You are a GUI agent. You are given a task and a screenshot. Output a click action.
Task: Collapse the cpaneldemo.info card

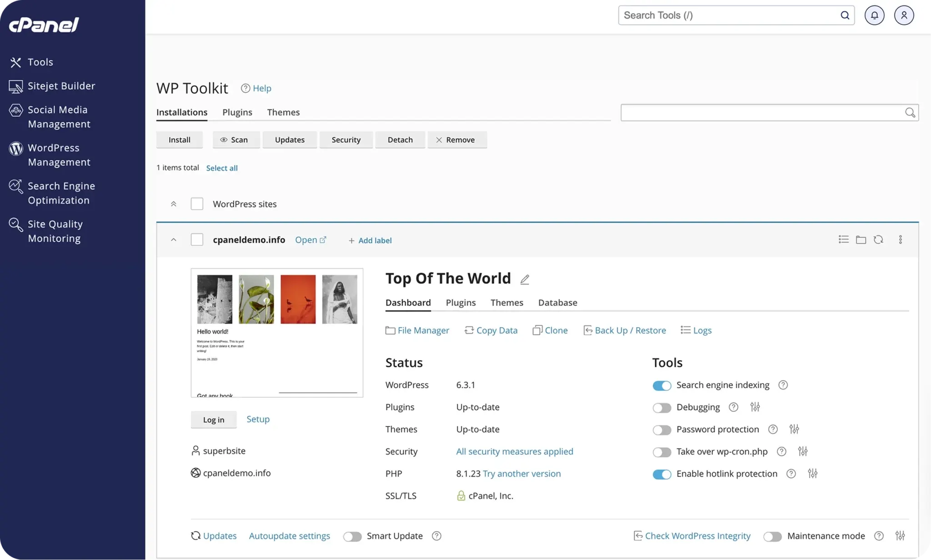click(x=174, y=240)
